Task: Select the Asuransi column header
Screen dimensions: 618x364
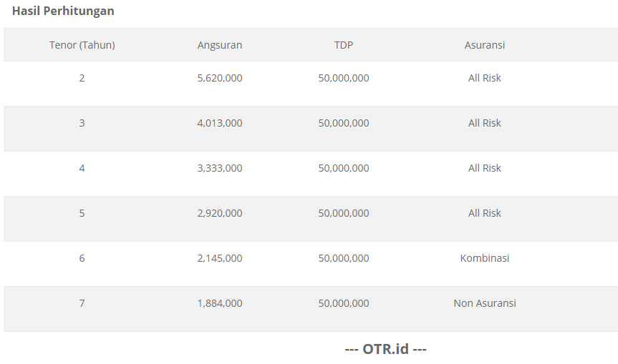Action: pyautogui.click(x=485, y=45)
